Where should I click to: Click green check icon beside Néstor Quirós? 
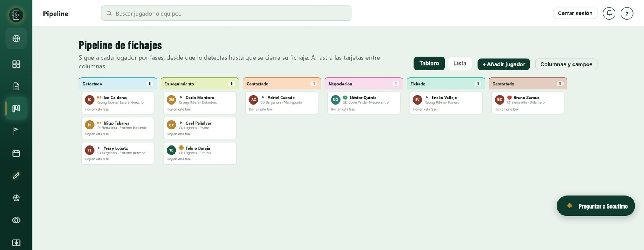click(x=345, y=98)
